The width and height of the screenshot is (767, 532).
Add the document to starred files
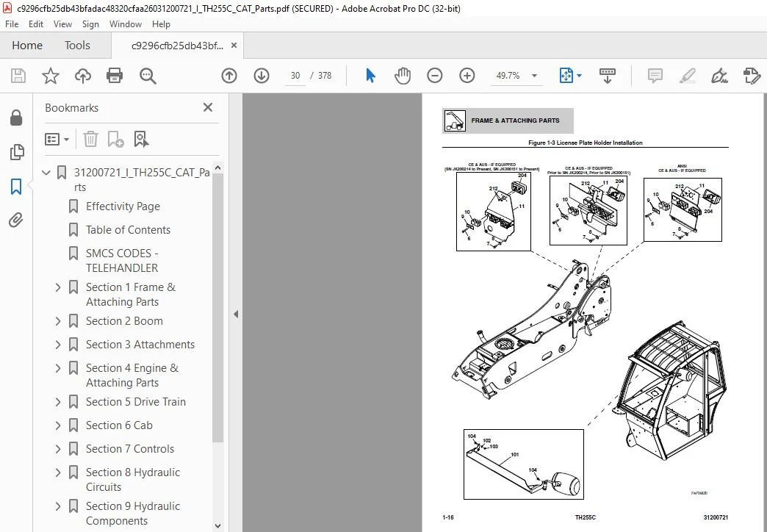click(51, 76)
